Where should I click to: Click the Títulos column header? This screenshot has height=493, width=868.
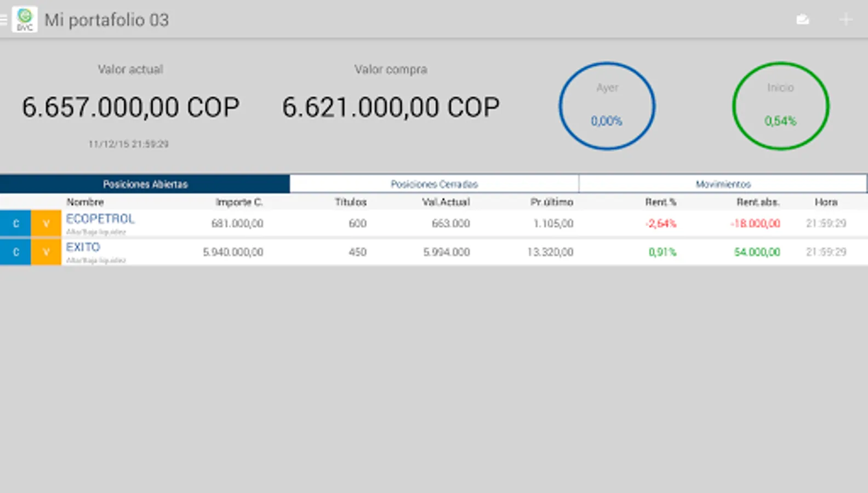click(351, 202)
